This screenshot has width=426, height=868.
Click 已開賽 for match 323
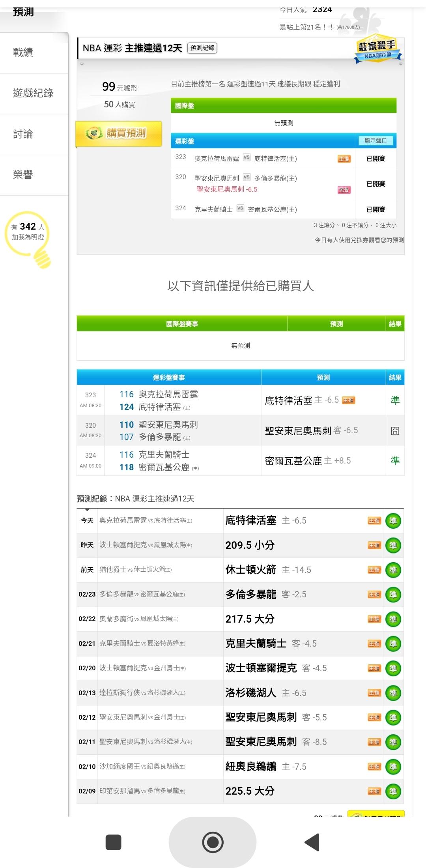[x=376, y=159]
